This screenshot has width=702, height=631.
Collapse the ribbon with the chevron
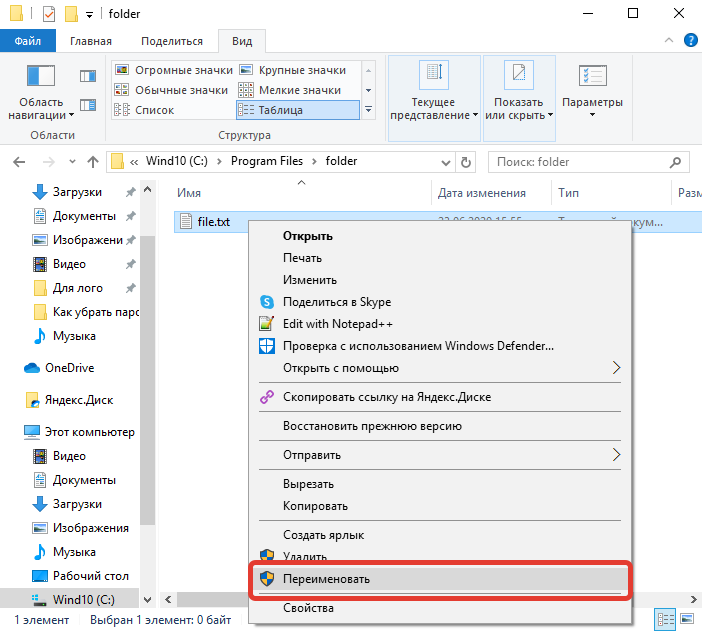(x=669, y=40)
